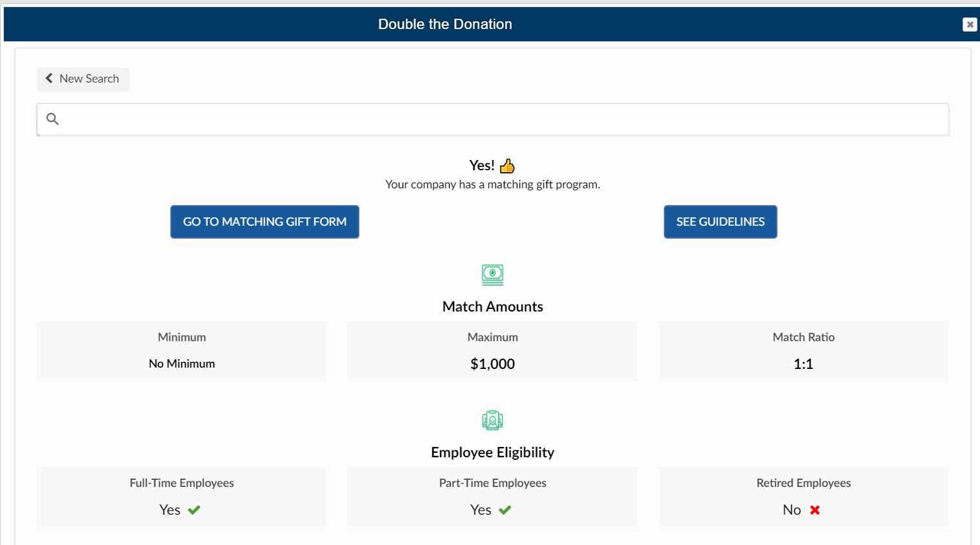Open See Guidelines button
The image size is (980, 545).
pyautogui.click(x=721, y=222)
